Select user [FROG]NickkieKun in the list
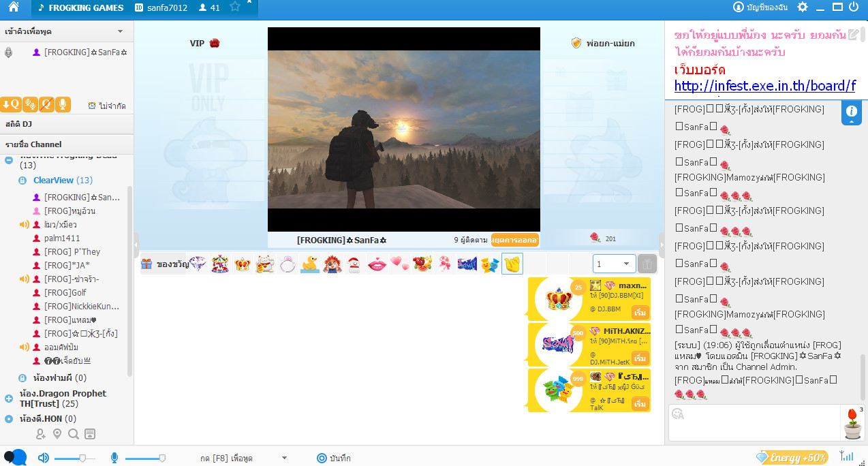 tap(81, 306)
